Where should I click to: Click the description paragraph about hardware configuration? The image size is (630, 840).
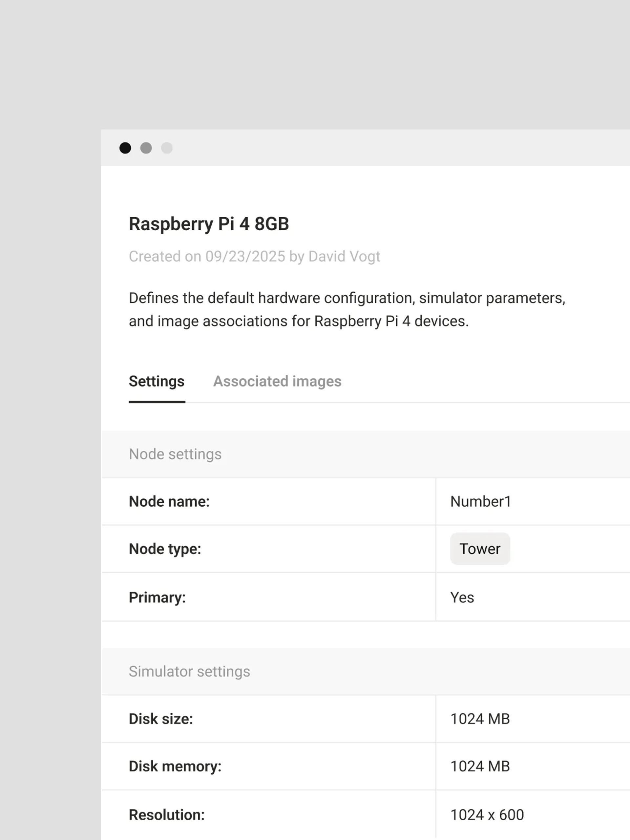[347, 309]
